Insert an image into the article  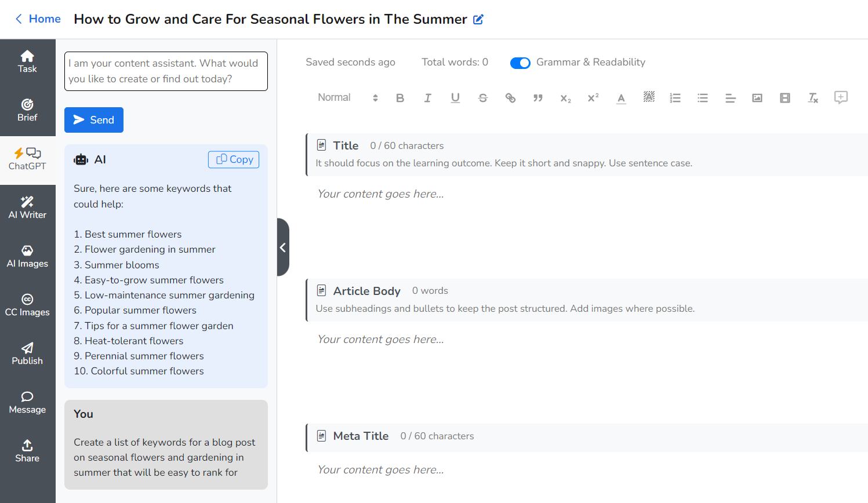click(x=757, y=97)
